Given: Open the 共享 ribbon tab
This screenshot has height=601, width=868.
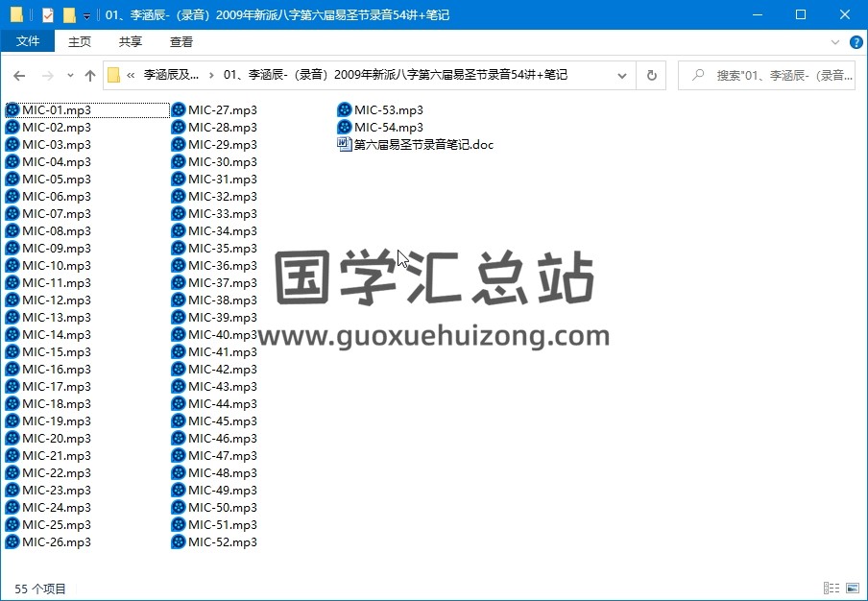Looking at the screenshot, I should click(x=131, y=42).
